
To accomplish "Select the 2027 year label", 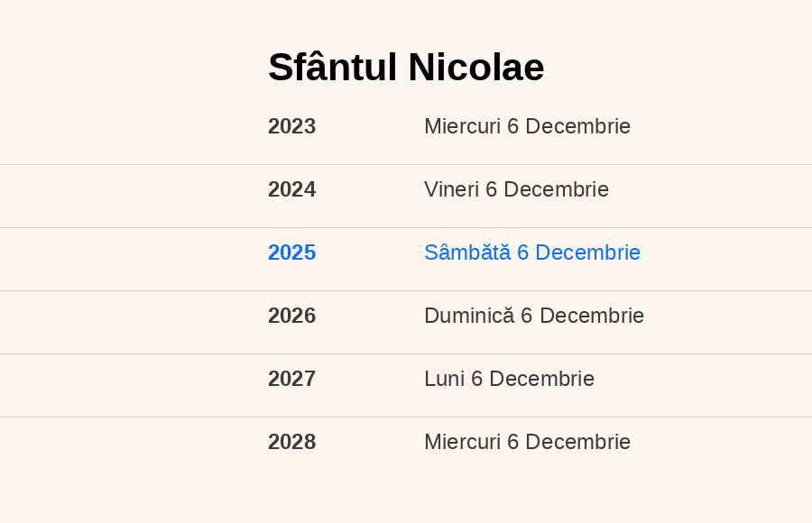I will (x=291, y=379).
